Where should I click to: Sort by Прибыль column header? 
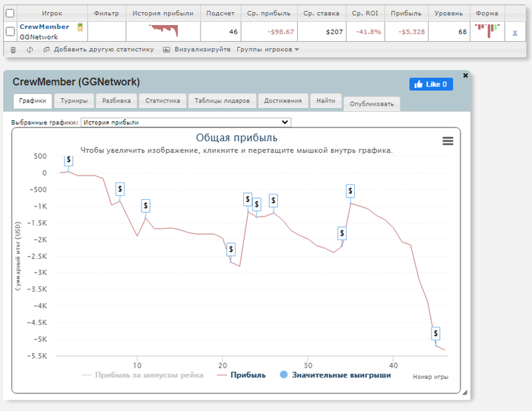(406, 13)
